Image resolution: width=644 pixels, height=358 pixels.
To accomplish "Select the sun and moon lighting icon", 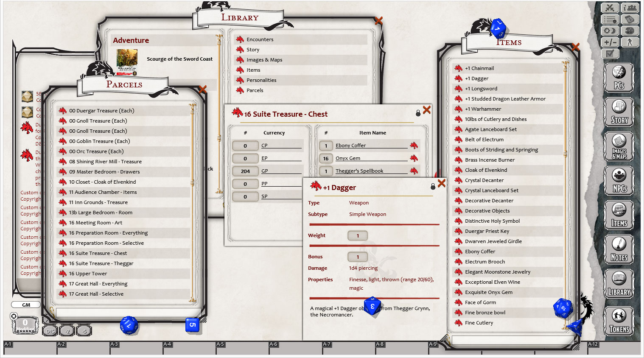I will pos(610,31).
